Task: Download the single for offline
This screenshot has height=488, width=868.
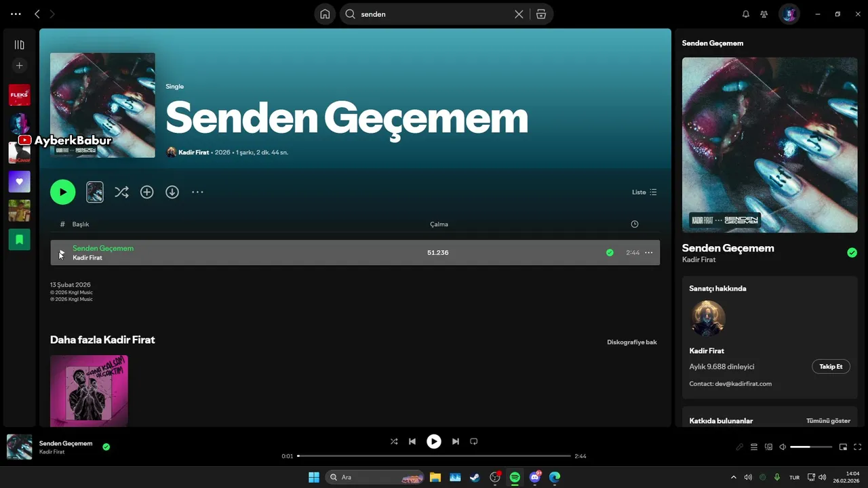Action: click(x=172, y=192)
